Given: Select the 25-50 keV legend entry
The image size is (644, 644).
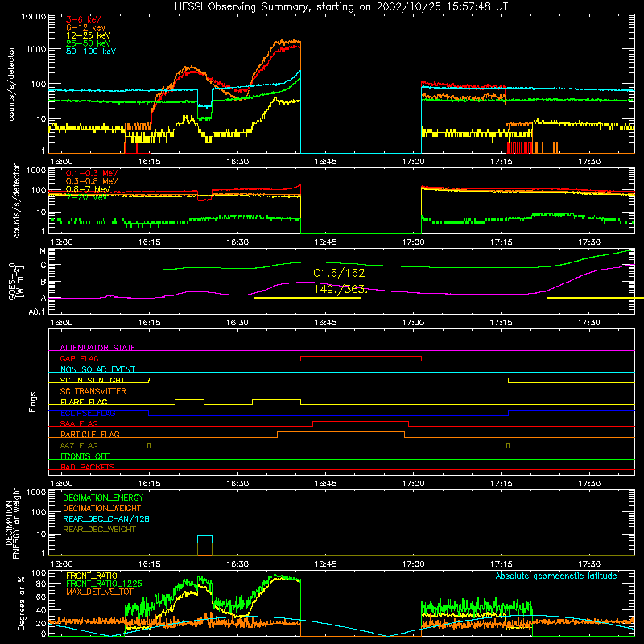Looking at the screenshot, I should click(x=88, y=43).
